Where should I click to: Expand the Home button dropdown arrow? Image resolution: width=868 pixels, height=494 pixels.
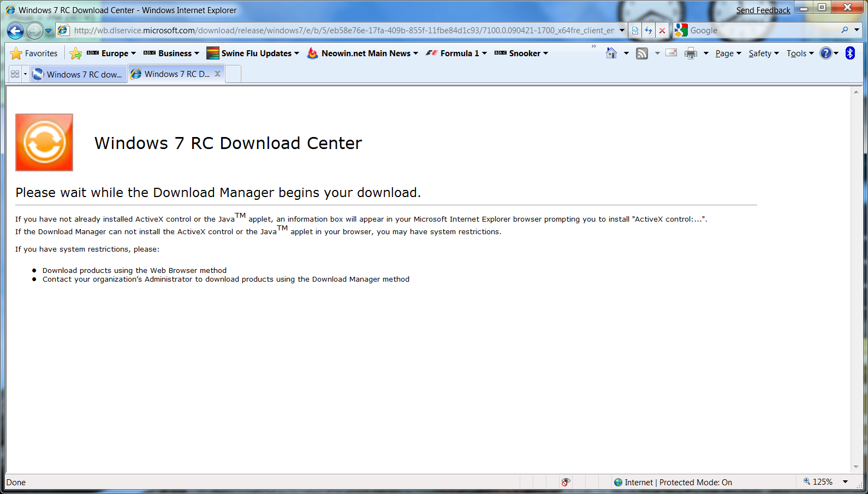point(626,53)
